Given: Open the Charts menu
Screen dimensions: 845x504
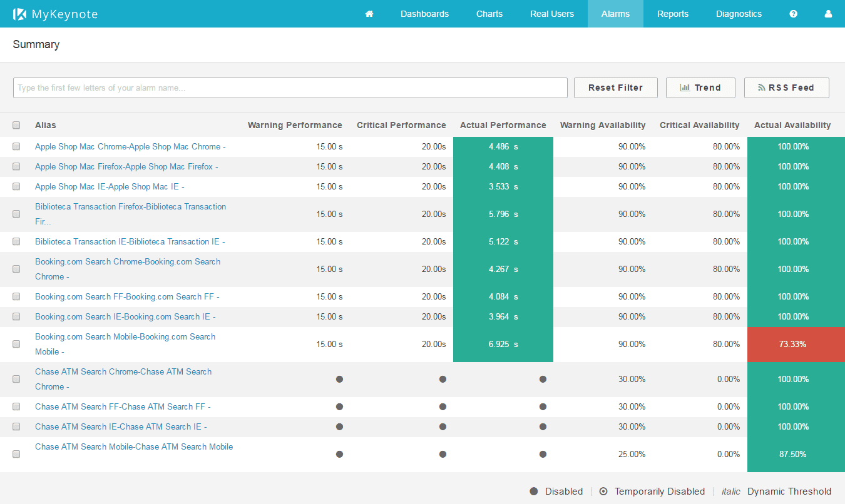Looking at the screenshot, I should [x=489, y=14].
